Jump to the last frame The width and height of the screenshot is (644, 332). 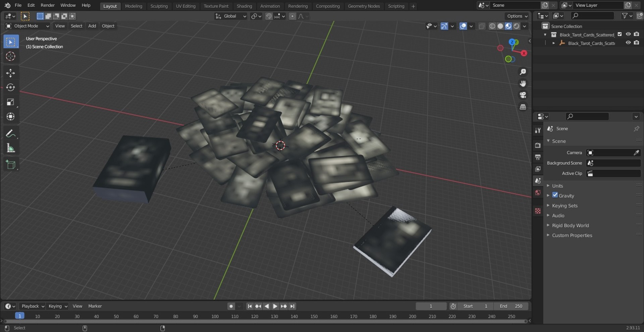click(292, 306)
